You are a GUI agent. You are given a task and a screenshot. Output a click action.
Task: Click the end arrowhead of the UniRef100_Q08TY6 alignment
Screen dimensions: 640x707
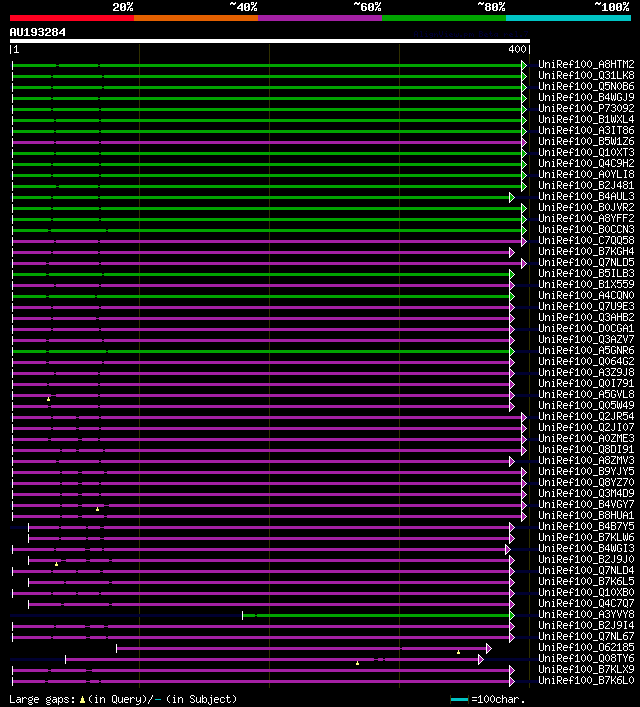coord(481,660)
